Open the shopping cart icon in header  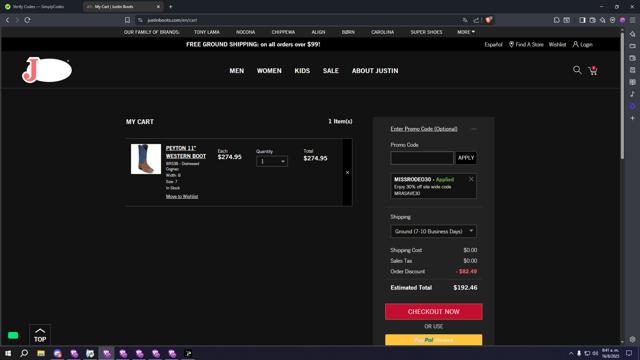tap(593, 71)
